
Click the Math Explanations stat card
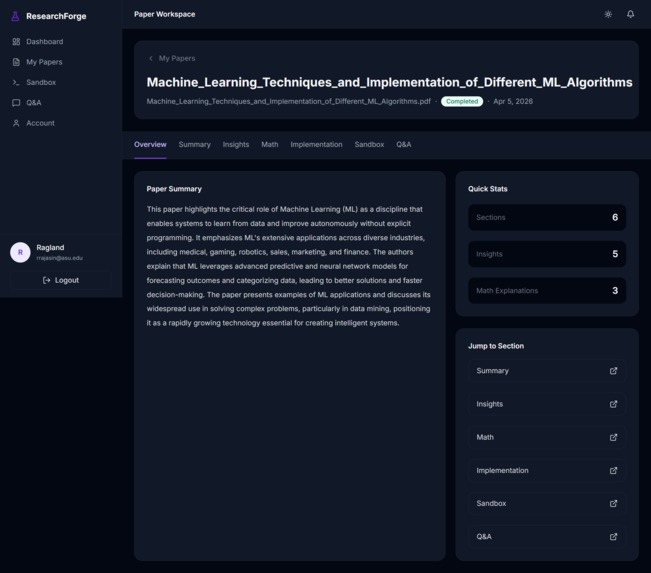click(547, 290)
